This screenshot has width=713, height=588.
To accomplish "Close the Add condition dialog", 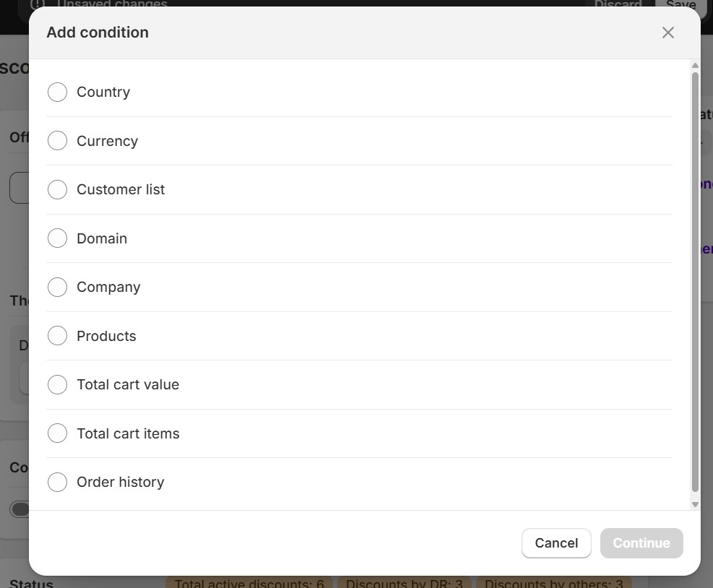I will tap(668, 33).
